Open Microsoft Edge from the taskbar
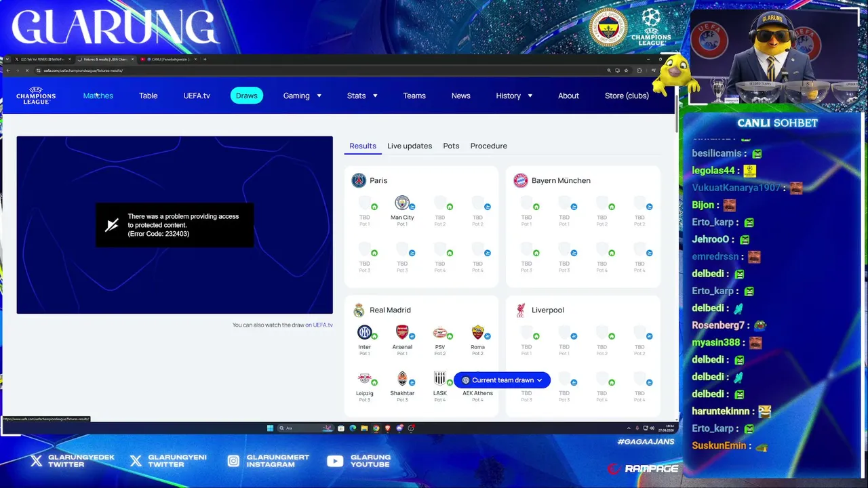 pyautogui.click(x=353, y=428)
